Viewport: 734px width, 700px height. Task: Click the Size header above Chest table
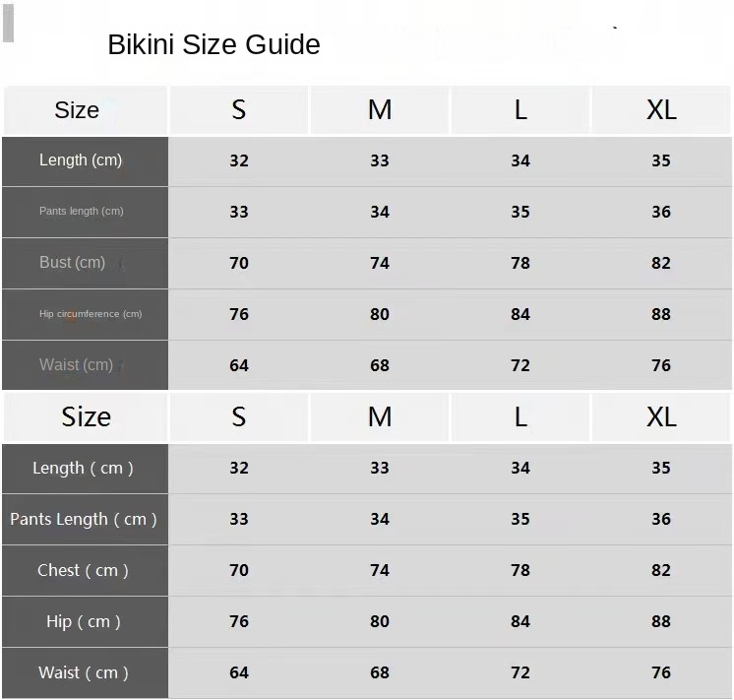click(87, 417)
